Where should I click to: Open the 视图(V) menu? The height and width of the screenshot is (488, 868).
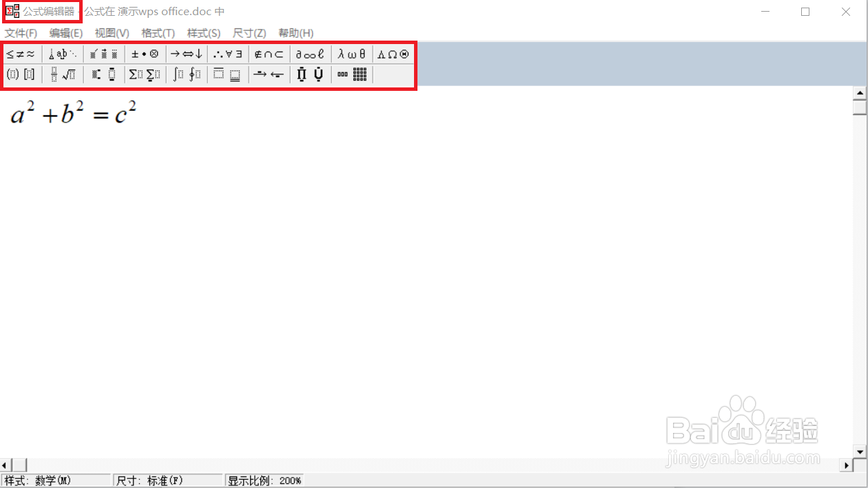[112, 33]
